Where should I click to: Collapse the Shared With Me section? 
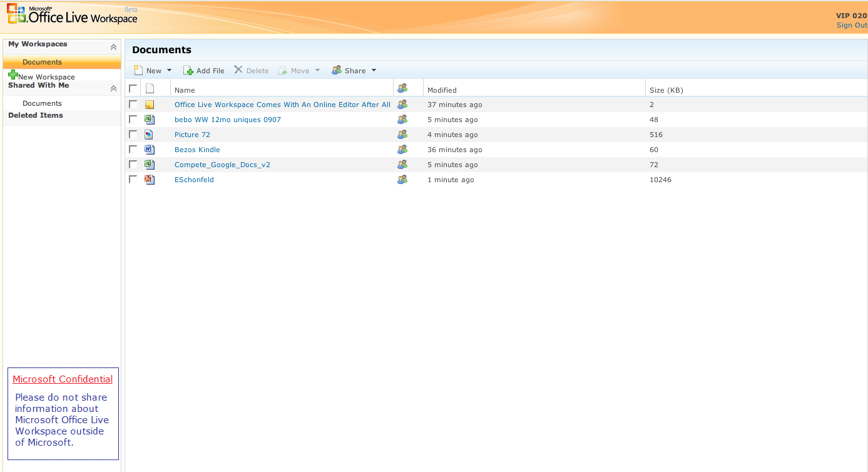pos(113,88)
